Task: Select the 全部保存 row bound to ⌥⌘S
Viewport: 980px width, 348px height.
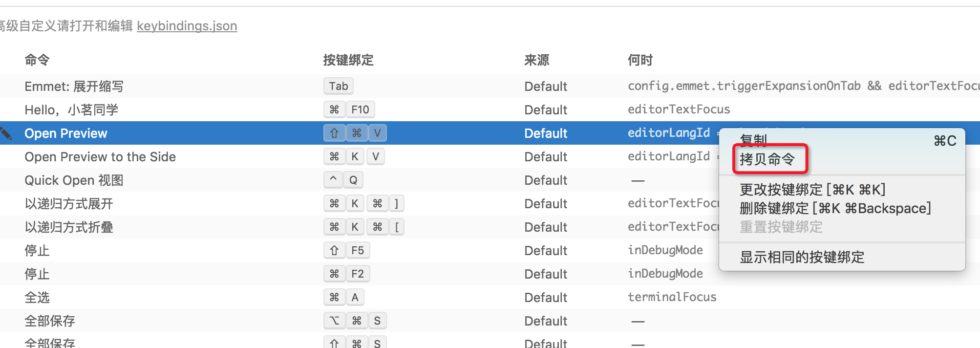Action: click(x=490, y=321)
